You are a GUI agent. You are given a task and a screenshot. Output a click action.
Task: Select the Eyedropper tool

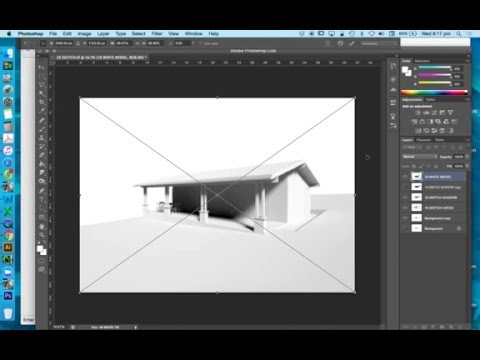point(42,111)
